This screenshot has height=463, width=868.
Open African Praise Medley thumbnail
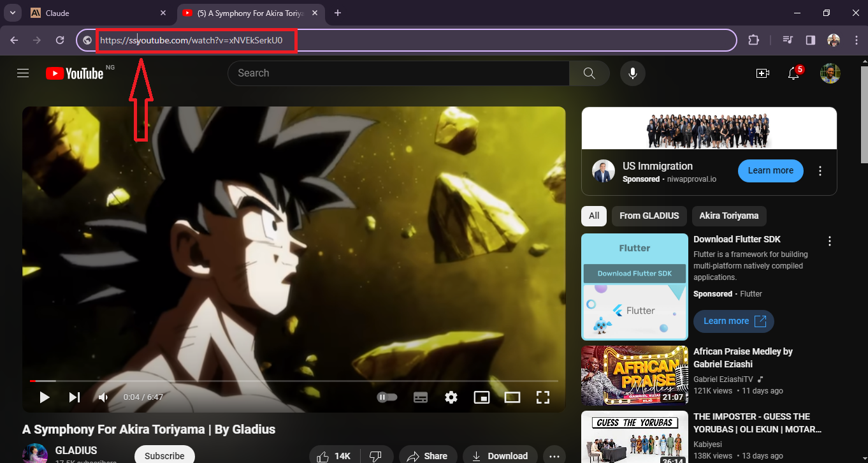(635, 376)
